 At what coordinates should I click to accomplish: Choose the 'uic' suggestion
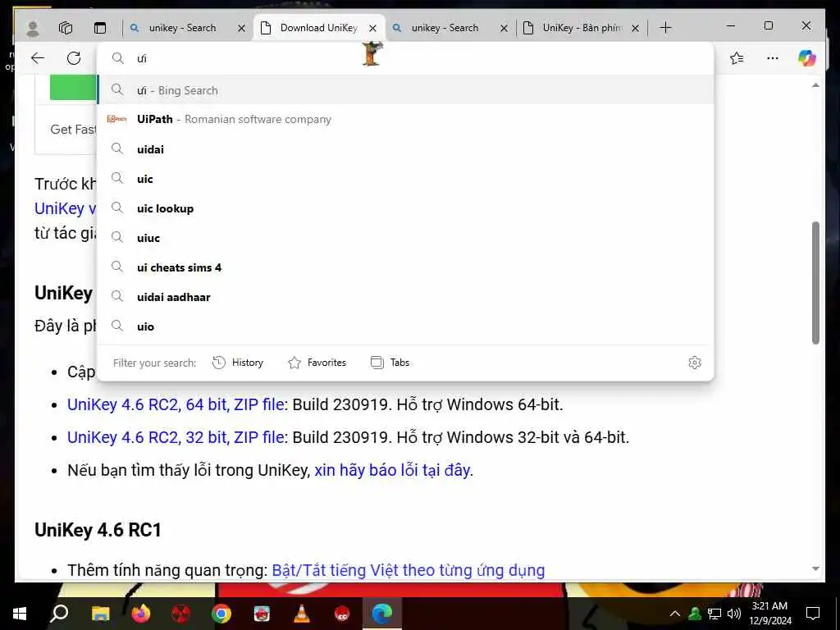pyautogui.click(x=405, y=179)
